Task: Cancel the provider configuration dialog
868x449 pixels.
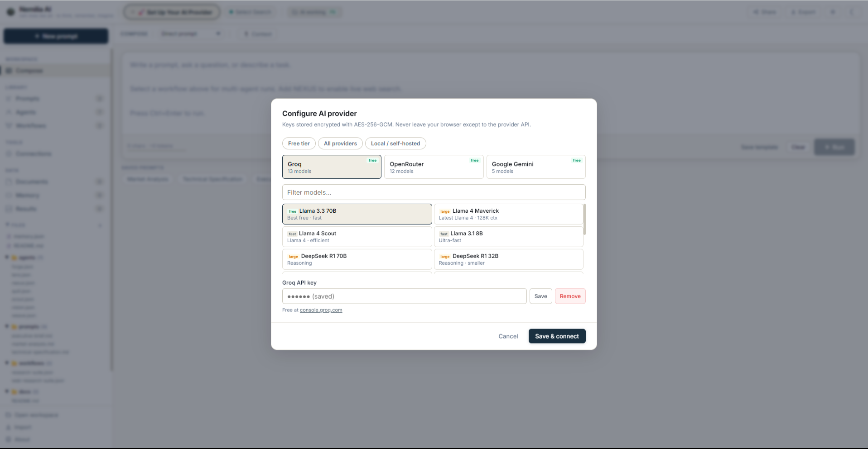Action: point(508,336)
